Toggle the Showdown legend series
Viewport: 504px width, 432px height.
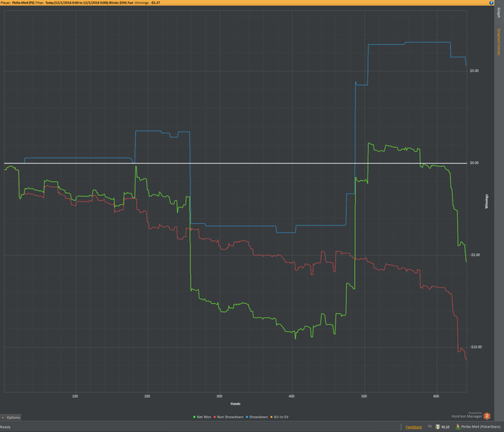257,417
